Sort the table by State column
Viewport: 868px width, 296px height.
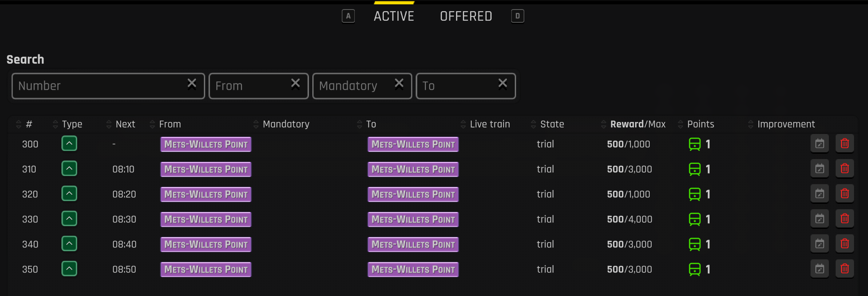click(552, 124)
